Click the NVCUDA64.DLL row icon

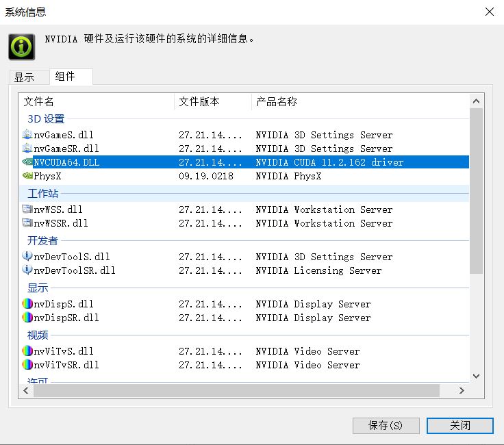coord(27,162)
